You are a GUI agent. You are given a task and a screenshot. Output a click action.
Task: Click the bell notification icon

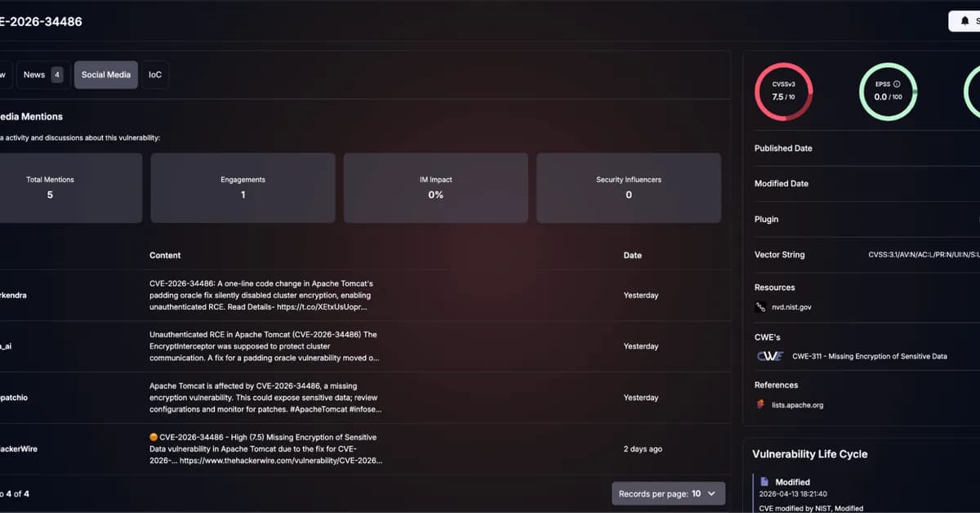(x=964, y=21)
